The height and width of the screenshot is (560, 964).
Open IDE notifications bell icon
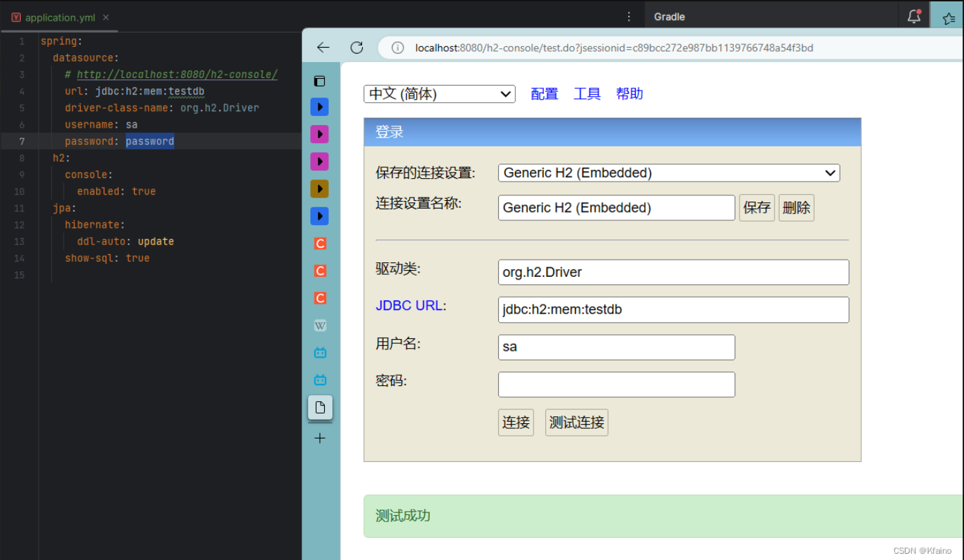coord(914,17)
